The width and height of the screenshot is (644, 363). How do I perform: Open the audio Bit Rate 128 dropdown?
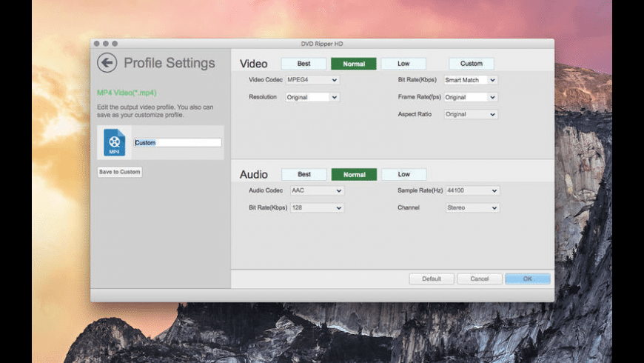click(317, 207)
